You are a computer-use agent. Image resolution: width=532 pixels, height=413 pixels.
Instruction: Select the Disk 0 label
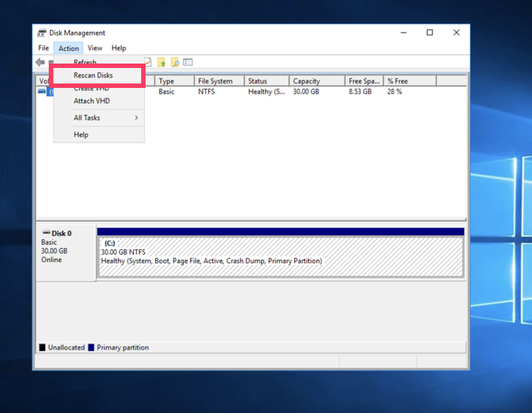click(61, 233)
